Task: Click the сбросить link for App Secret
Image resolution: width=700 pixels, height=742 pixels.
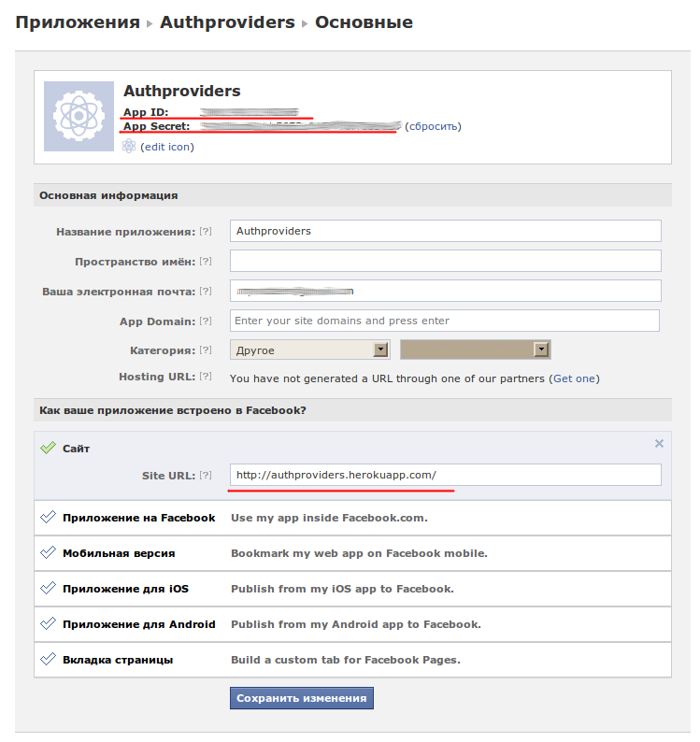Action: pyautogui.click(x=434, y=126)
